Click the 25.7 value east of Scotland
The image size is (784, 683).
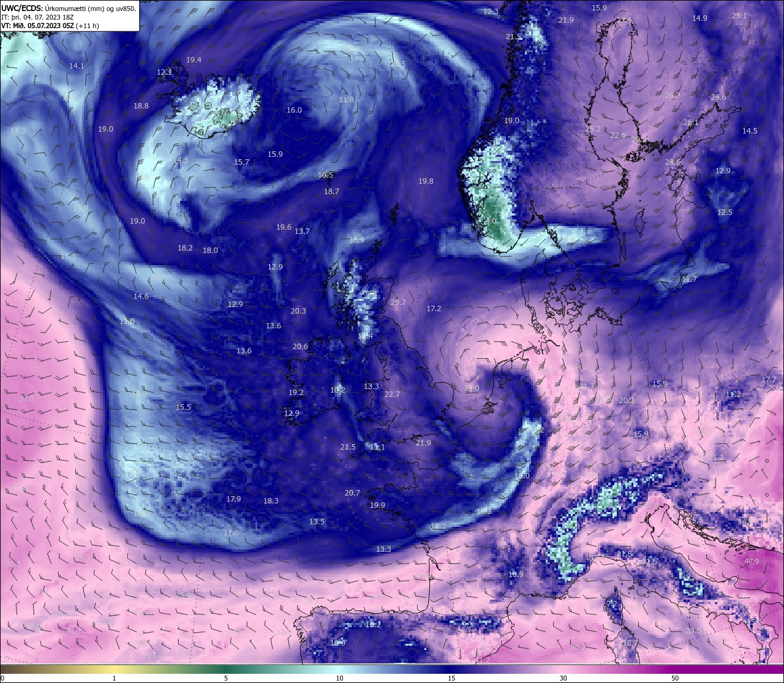398,302
